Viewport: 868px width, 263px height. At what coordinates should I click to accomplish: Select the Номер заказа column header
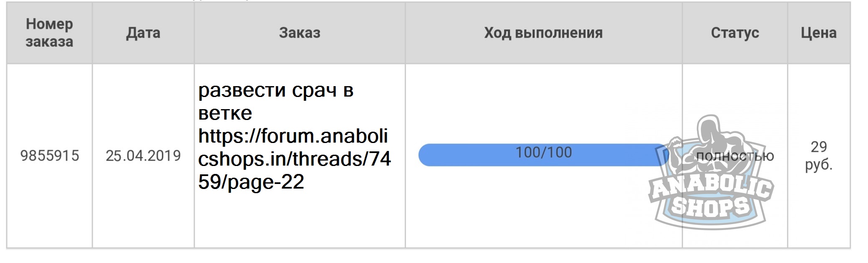pos(49,33)
